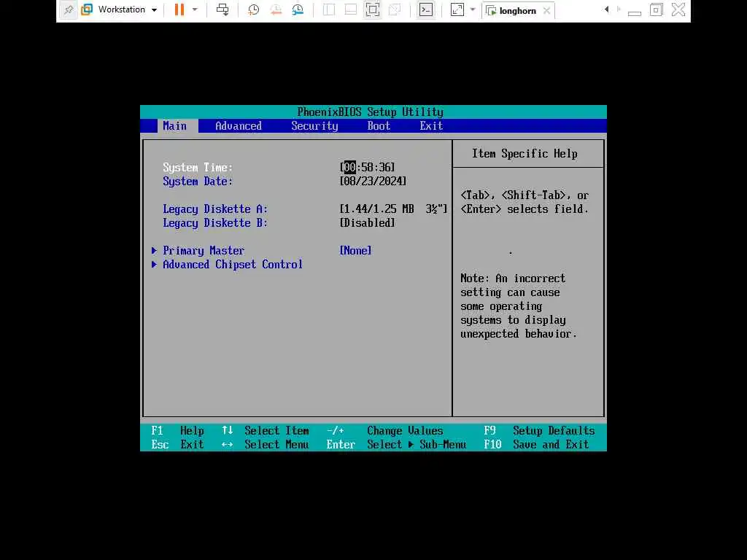Select the Main BIOS menu tab
Image resolution: width=747 pixels, height=560 pixels.
(x=175, y=125)
